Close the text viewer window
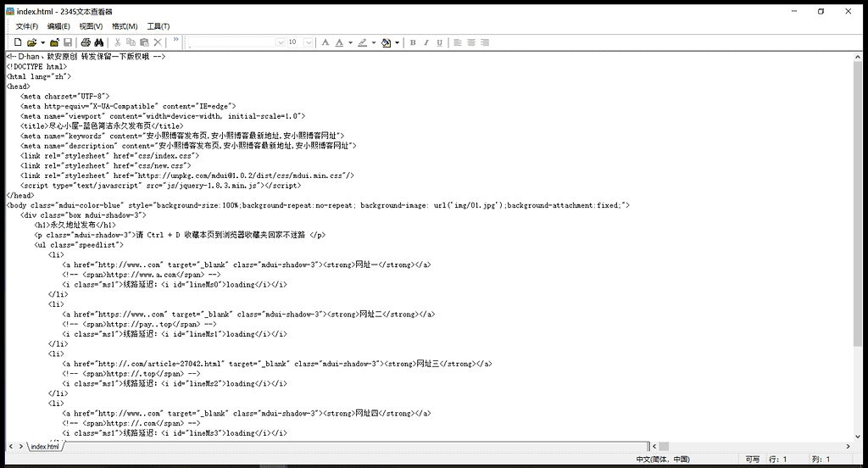This screenshot has height=468, width=868. [x=848, y=11]
